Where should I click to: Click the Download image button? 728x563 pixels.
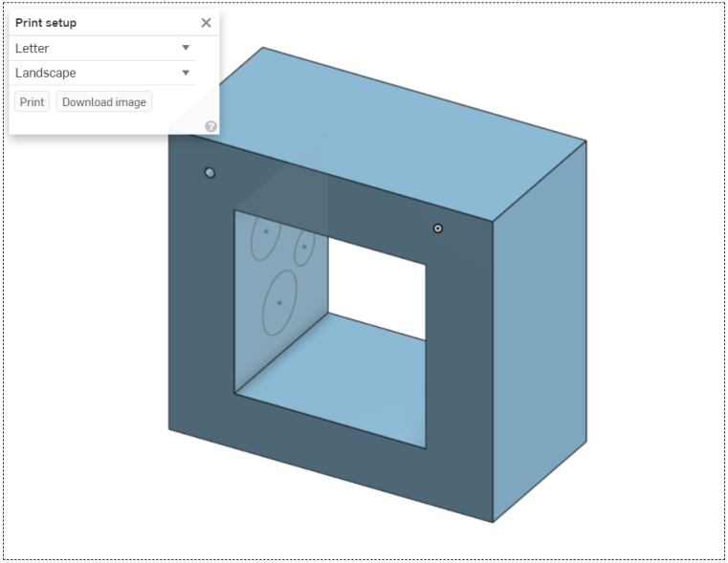(x=104, y=102)
